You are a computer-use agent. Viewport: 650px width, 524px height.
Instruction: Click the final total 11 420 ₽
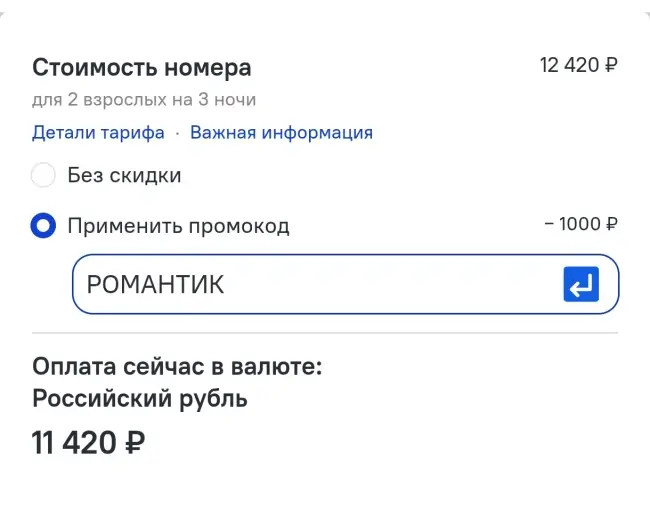pyautogui.click(x=88, y=442)
